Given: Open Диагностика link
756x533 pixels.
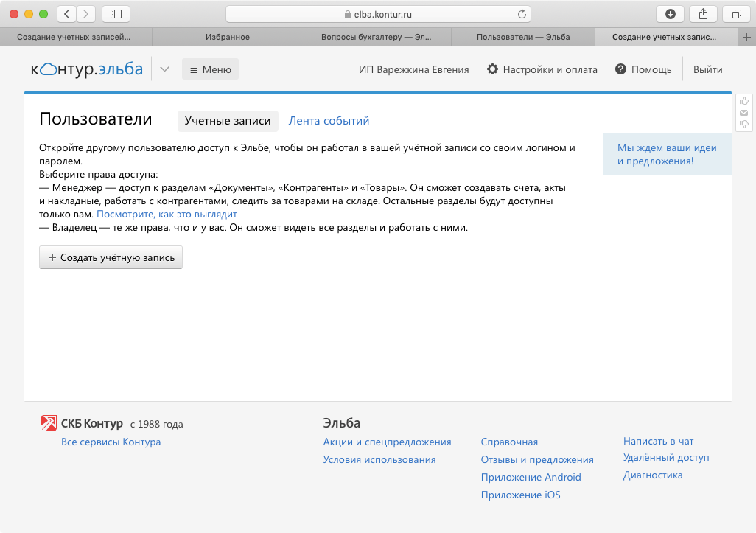Looking at the screenshot, I should pyautogui.click(x=653, y=475).
